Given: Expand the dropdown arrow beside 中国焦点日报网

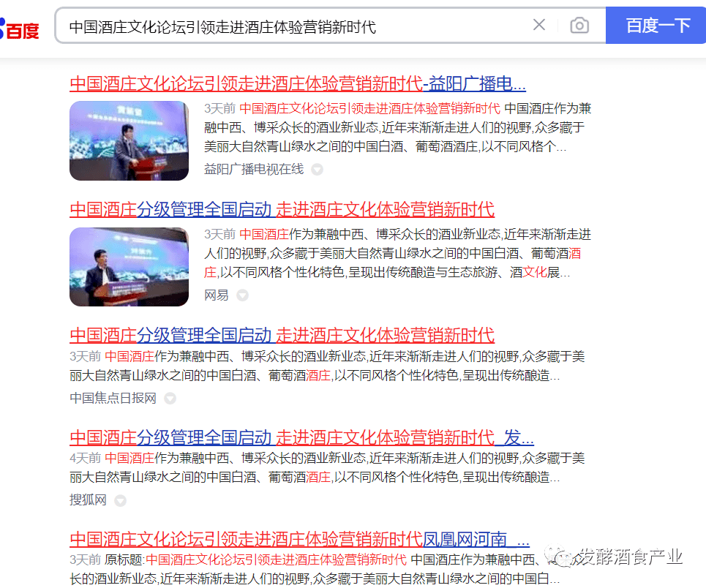Looking at the screenshot, I should [170, 399].
